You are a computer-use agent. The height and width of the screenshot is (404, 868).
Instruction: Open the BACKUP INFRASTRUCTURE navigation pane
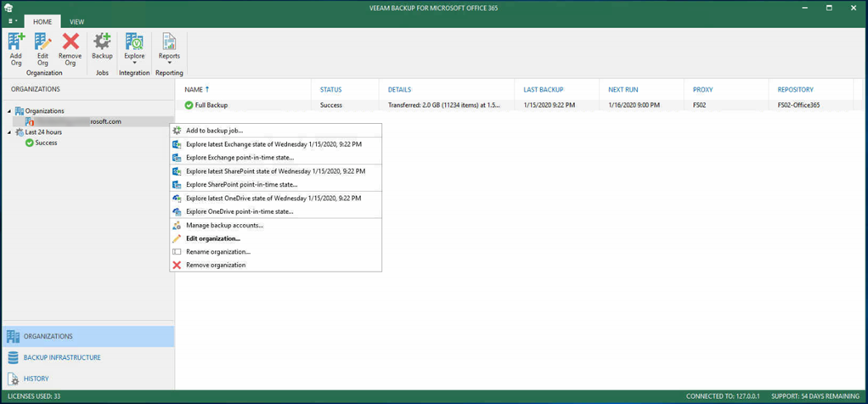tap(88, 357)
